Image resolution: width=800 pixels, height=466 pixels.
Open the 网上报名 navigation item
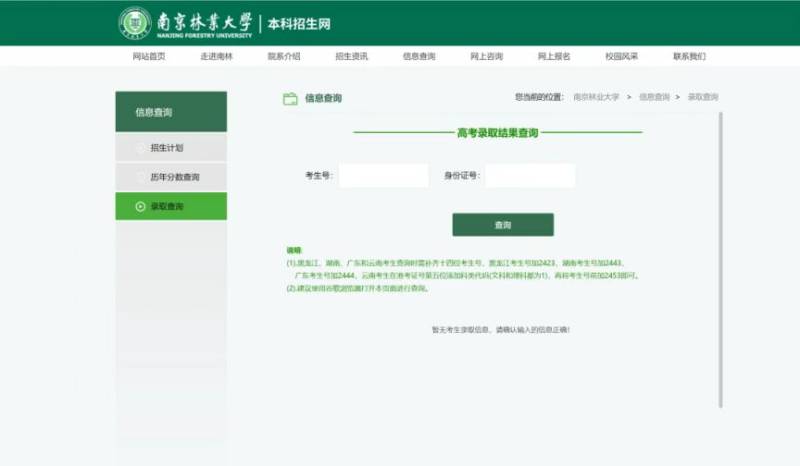(x=554, y=57)
